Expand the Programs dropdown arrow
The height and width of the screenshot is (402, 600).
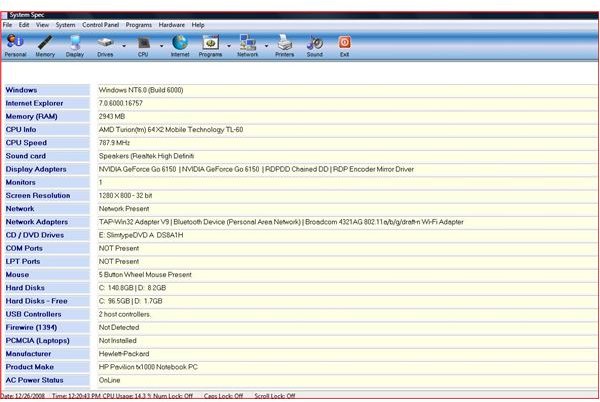pyautogui.click(x=229, y=46)
